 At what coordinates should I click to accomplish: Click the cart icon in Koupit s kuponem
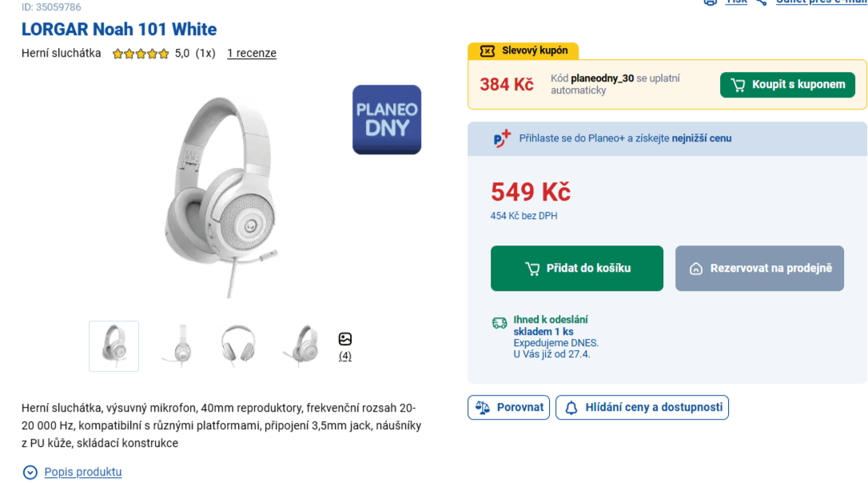[x=738, y=85]
